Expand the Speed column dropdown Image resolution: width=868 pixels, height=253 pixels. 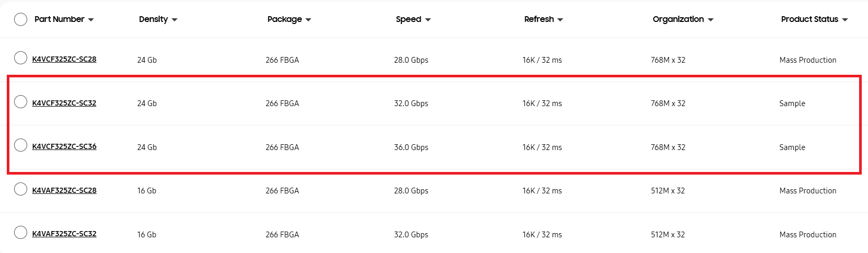(428, 20)
